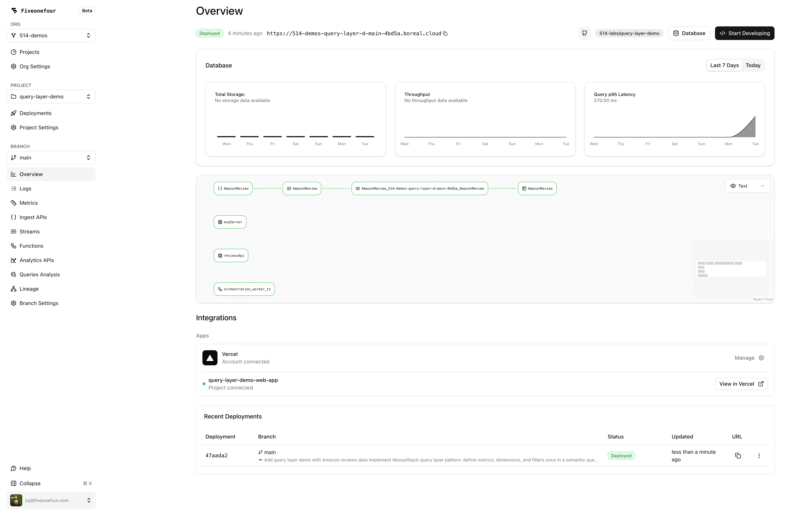Click the Manage gear icon for Vercel
Screen dimensions: 812x515
click(761, 358)
